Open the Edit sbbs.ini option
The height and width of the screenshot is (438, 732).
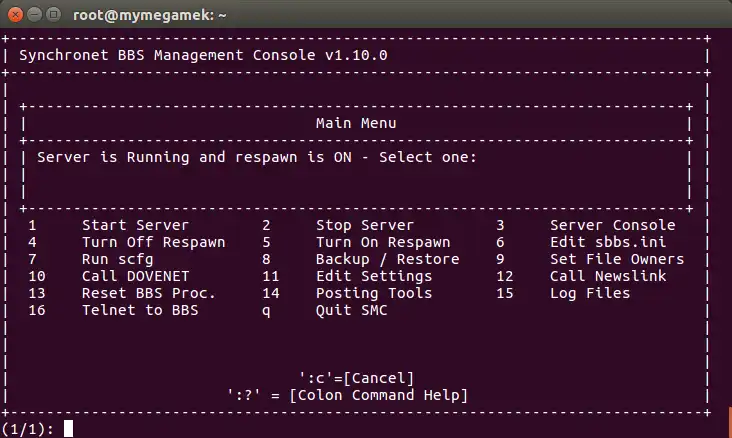pyautogui.click(x=607, y=242)
